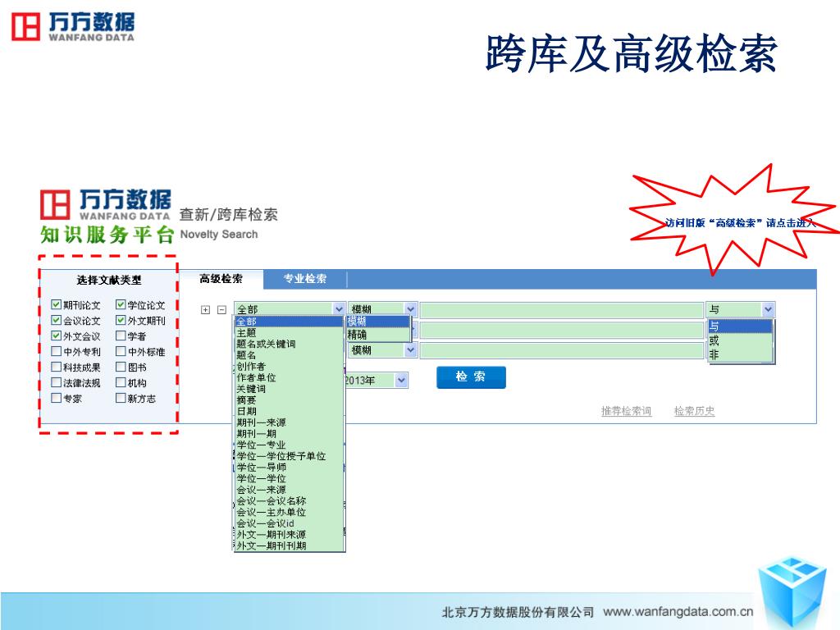Tick the 科技成果 checkbox
The width and height of the screenshot is (840, 630).
pos(56,367)
